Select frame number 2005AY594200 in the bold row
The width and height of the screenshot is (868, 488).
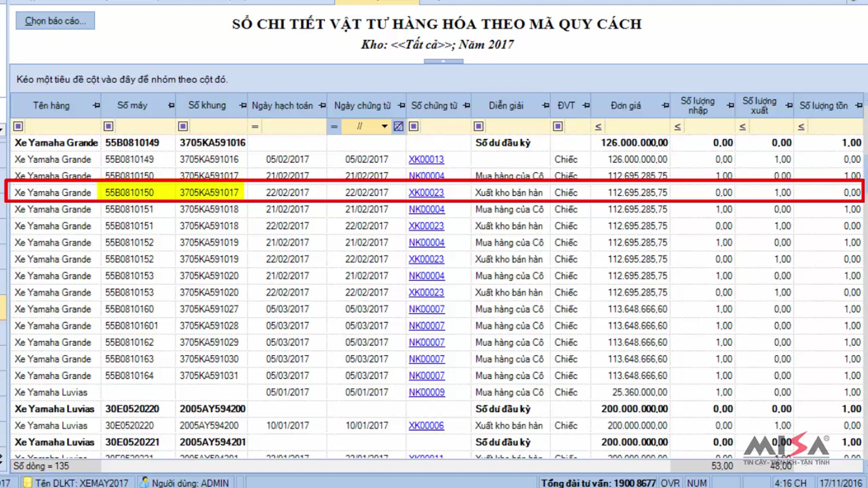tap(213, 409)
